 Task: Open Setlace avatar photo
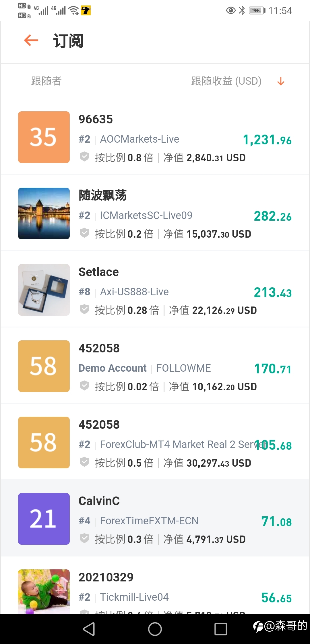[x=44, y=290]
